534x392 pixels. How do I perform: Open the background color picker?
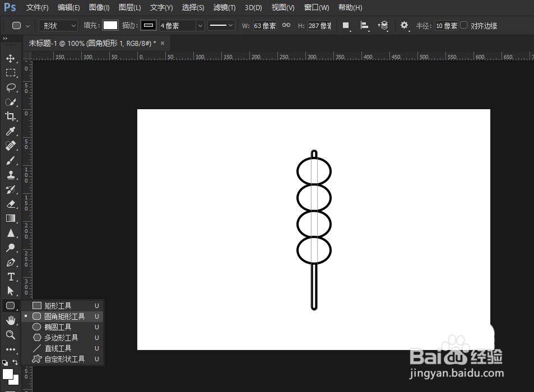tap(15, 381)
